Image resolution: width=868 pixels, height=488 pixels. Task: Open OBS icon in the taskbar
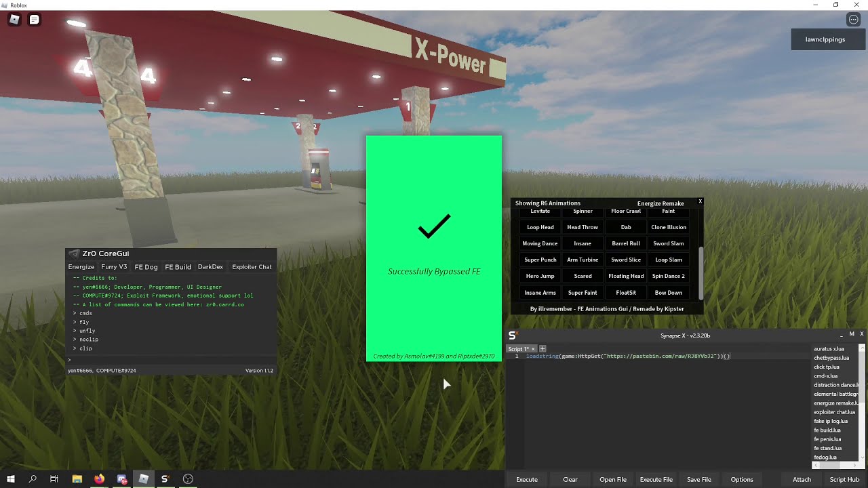[188, 479]
